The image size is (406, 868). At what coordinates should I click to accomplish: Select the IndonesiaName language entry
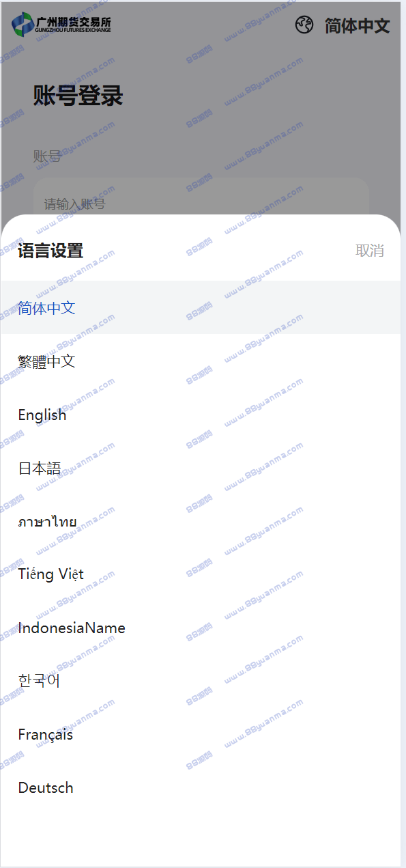pyautogui.click(x=201, y=628)
